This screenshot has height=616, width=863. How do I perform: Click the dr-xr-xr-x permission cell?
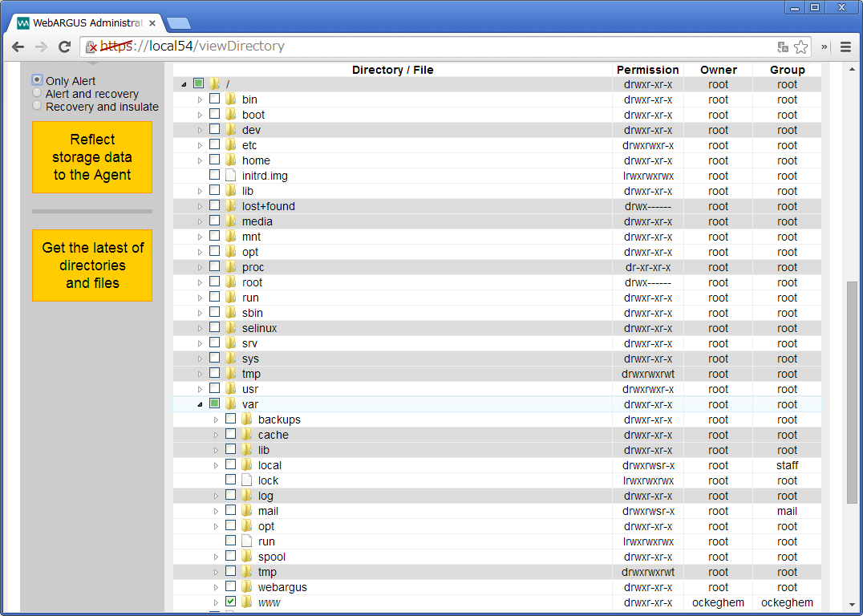(647, 267)
